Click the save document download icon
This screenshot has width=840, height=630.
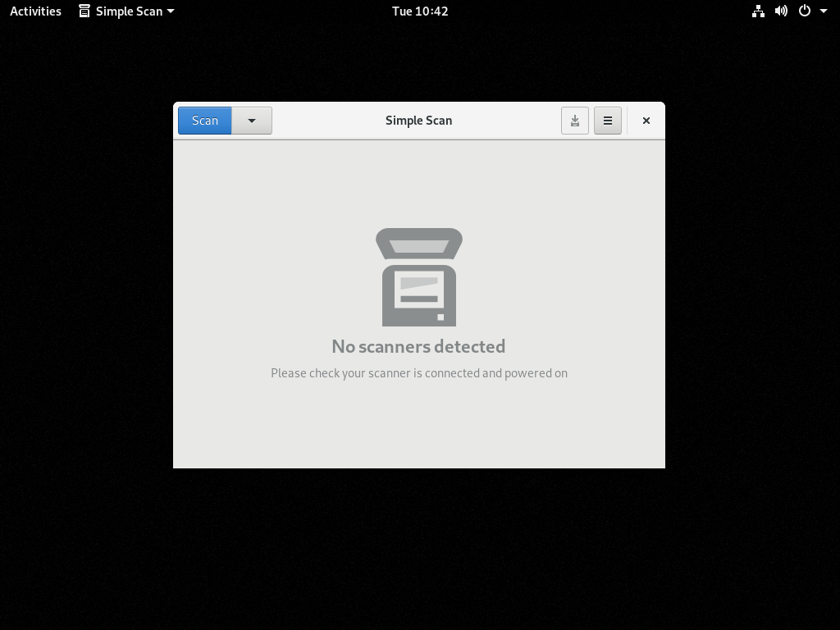tap(575, 121)
